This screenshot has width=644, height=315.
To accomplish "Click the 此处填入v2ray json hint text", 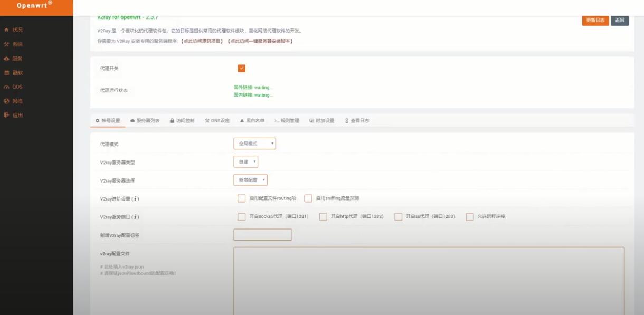I will coord(122,266).
